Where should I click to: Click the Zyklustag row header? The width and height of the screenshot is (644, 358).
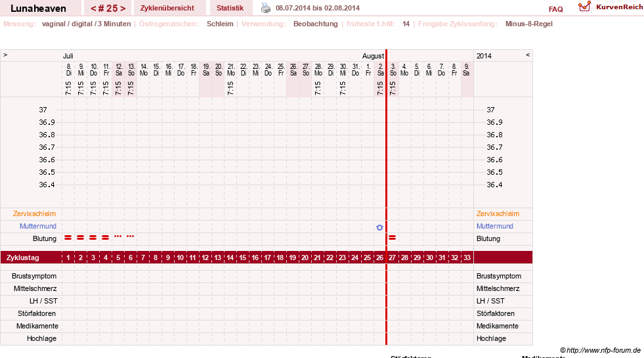tap(23, 257)
